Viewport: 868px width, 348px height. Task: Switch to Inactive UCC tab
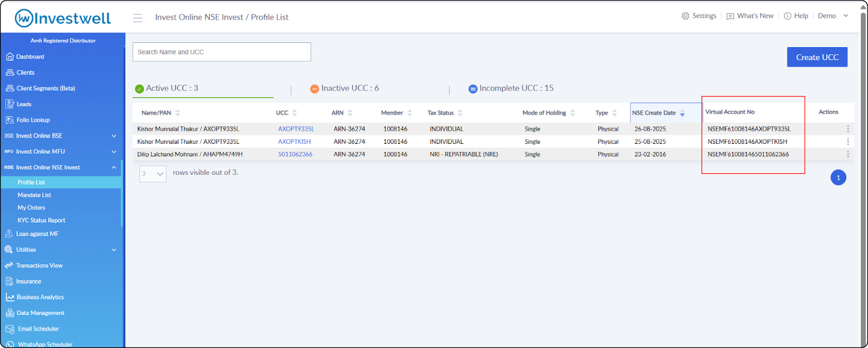point(344,88)
